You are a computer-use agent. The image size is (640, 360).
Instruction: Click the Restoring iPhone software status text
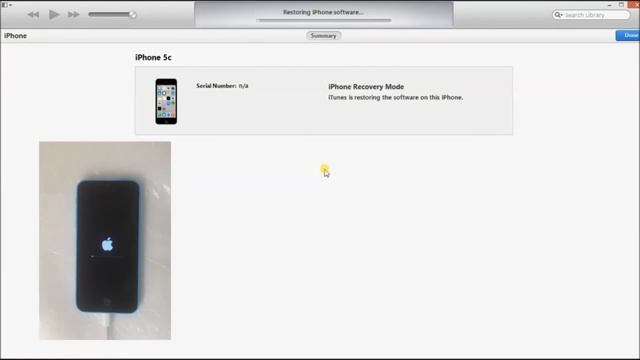[323, 12]
